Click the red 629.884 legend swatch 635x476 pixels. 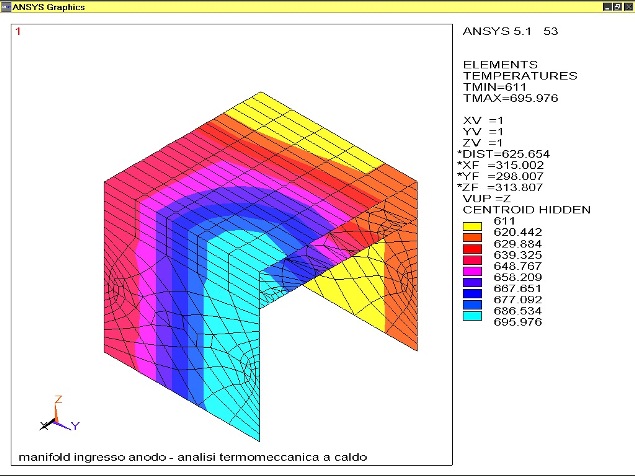click(x=472, y=249)
